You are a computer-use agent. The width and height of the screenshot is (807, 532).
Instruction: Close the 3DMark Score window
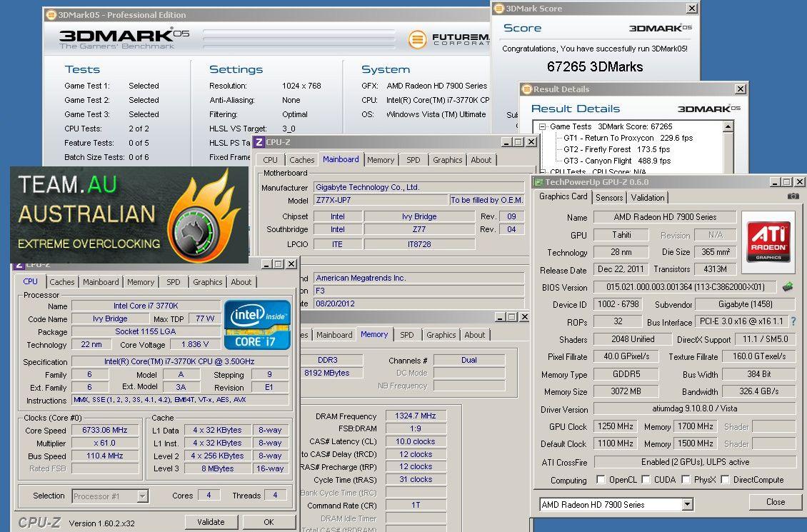click(692, 9)
